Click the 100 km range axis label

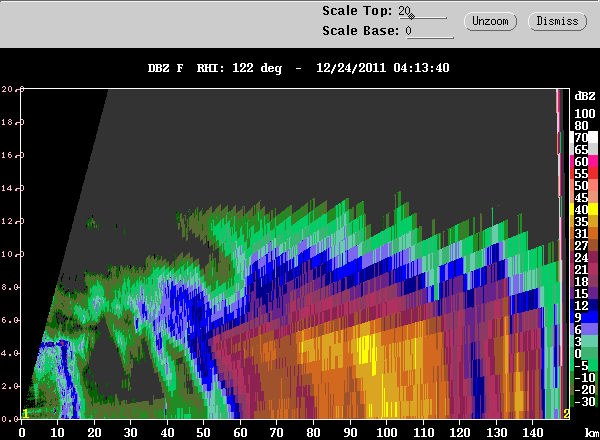pyautogui.click(x=386, y=433)
